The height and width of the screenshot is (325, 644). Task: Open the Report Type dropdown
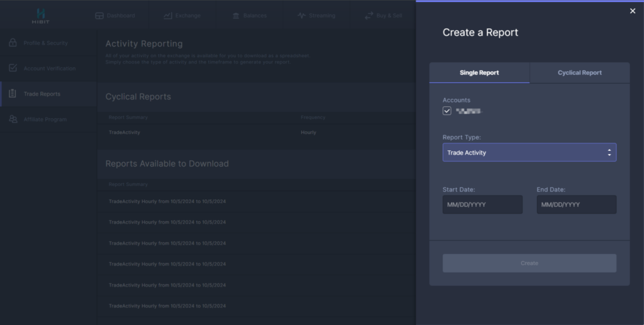[x=530, y=152]
